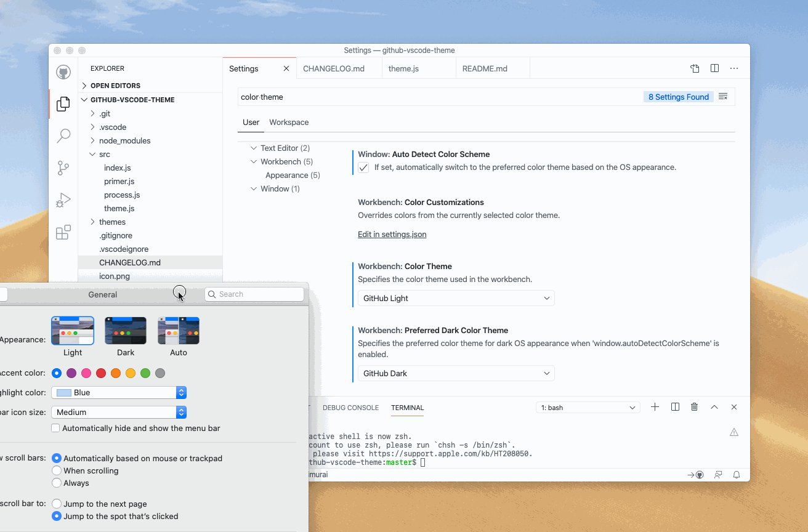Viewport: 808px width, 532px height.
Task: Open Run and Debug view
Action: pos(63,200)
